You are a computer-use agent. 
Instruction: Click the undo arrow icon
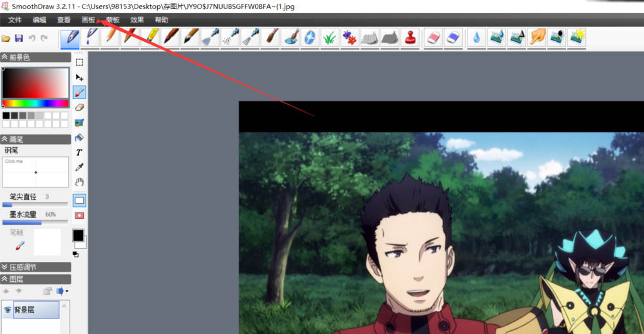pyautogui.click(x=32, y=38)
